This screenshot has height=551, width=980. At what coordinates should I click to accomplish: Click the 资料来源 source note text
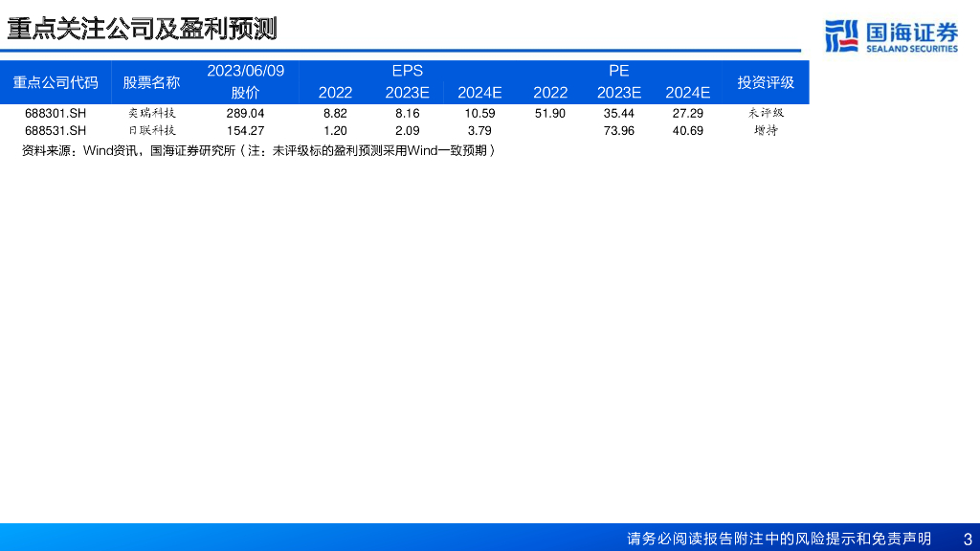tap(258, 150)
